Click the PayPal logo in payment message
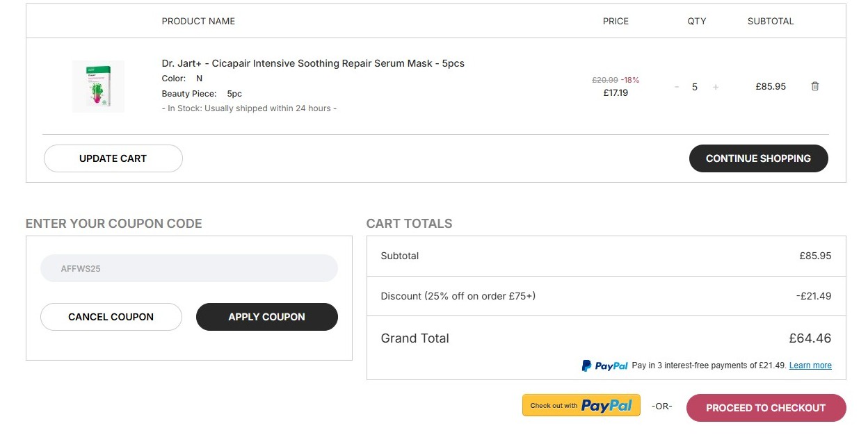868x435 pixels. click(x=604, y=366)
